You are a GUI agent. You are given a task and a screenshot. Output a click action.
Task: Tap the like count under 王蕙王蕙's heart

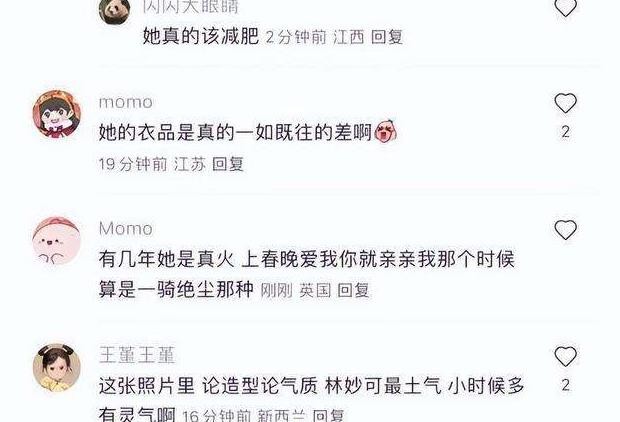(x=565, y=385)
